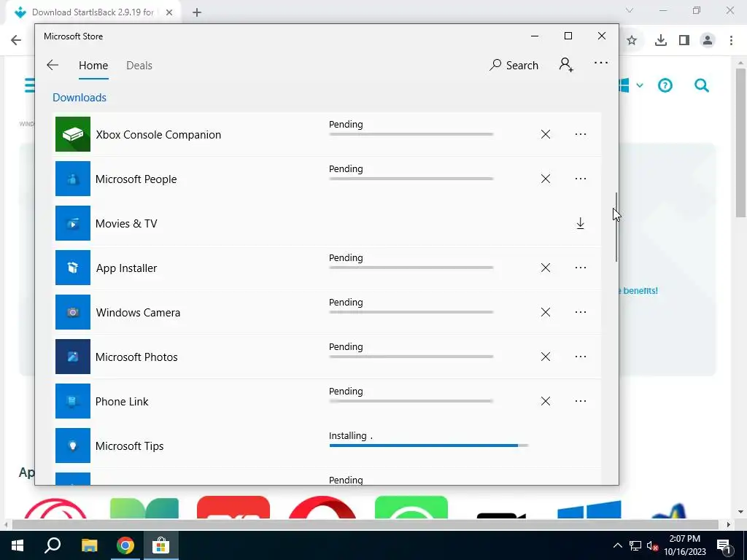Click the Phone Link app icon
This screenshot has width=747, height=560.
(x=72, y=401)
